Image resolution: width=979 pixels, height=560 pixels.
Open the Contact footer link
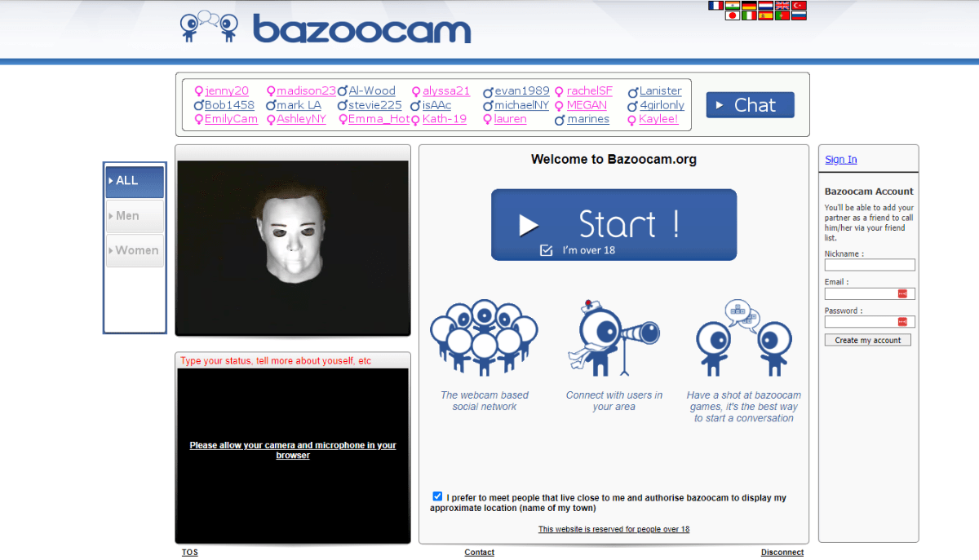click(x=480, y=553)
